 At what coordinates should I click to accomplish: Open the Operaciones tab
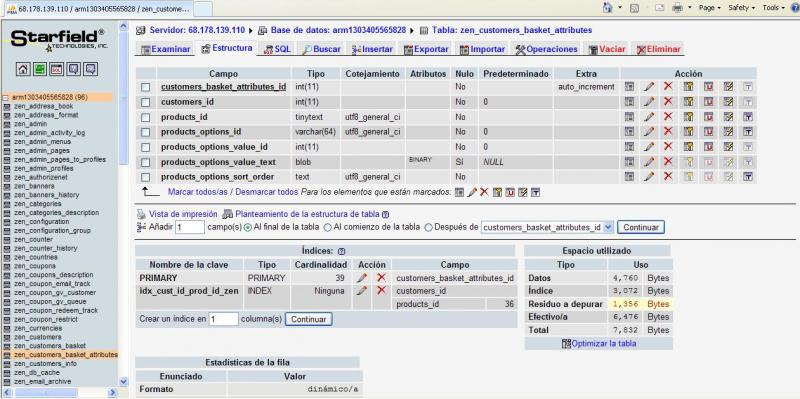coord(546,49)
